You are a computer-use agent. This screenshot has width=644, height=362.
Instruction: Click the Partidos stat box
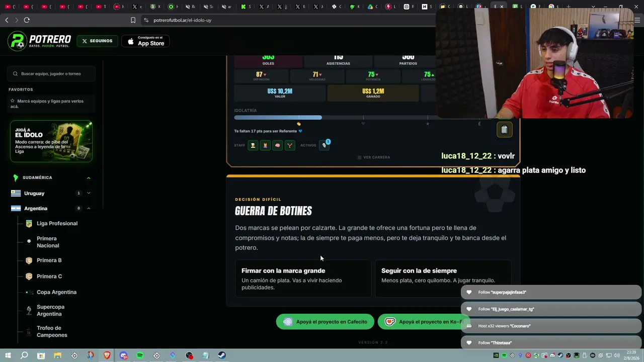pyautogui.click(x=408, y=61)
